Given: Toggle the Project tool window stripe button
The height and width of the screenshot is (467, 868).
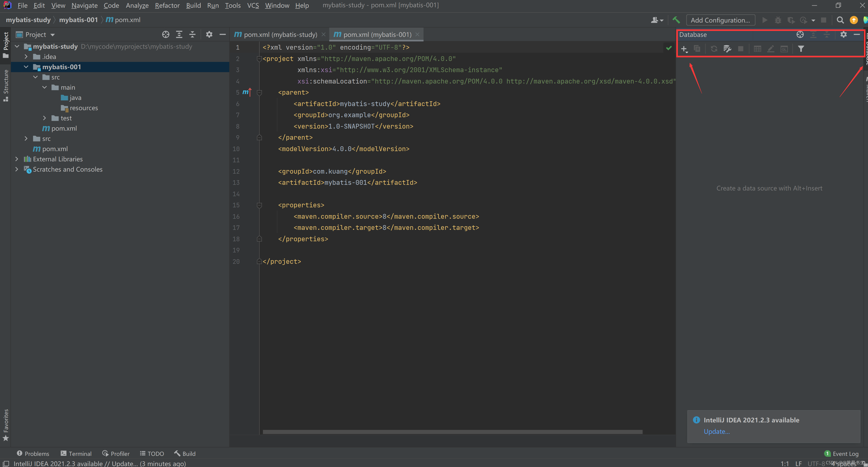Looking at the screenshot, I should (x=5, y=45).
